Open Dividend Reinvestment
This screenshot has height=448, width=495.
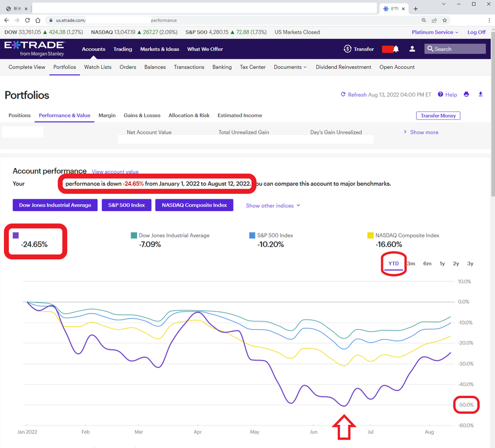(x=343, y=67)
